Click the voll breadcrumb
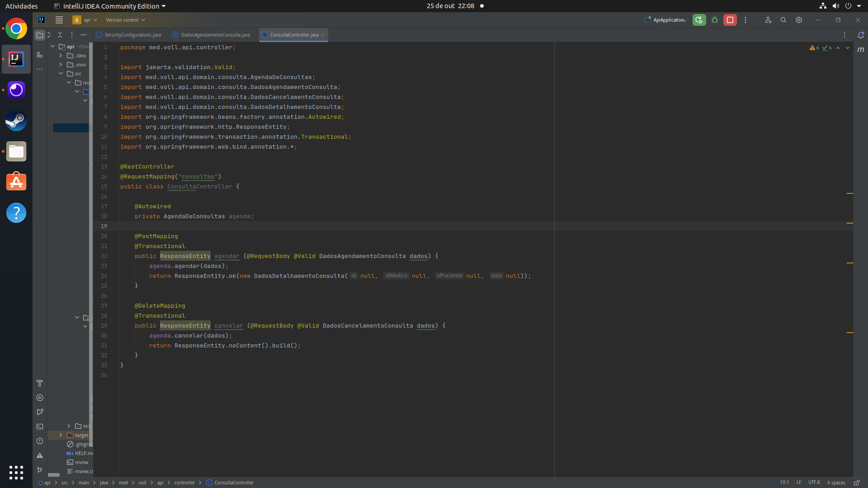Screen dimensions: 868x488 click(142, 483)
